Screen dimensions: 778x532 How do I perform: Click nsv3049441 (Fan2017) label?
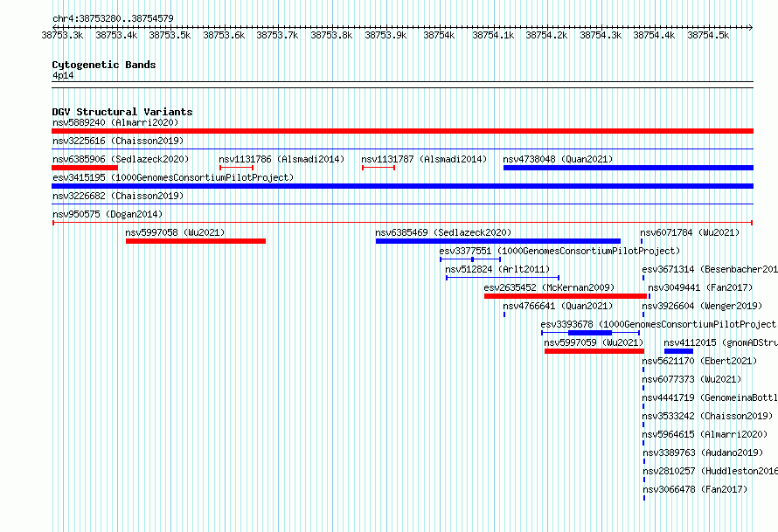coord(700,287)
